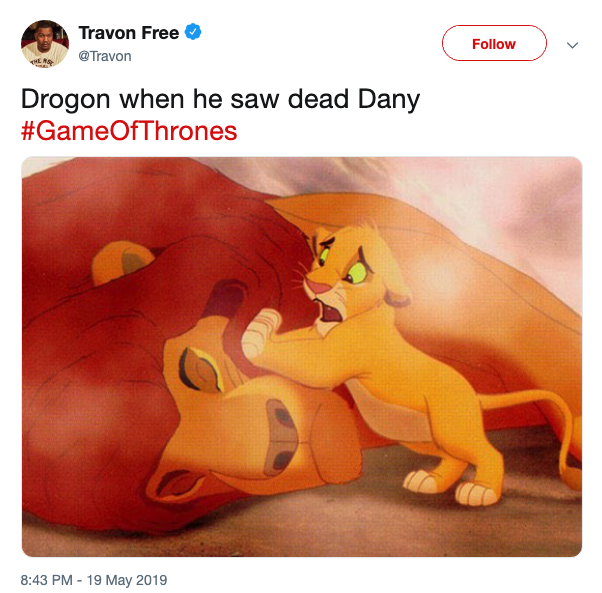This screenshot has height=593, width=602.
Task: Select the tweet text about Drogon
Action: point(220,99)
